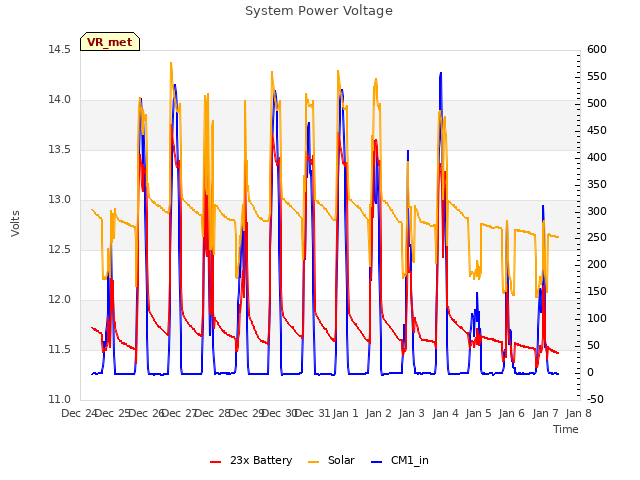Select the 250 right axis tick label
Image resolution: width=640 pixels, height=480 pixels.
(597, 238)
